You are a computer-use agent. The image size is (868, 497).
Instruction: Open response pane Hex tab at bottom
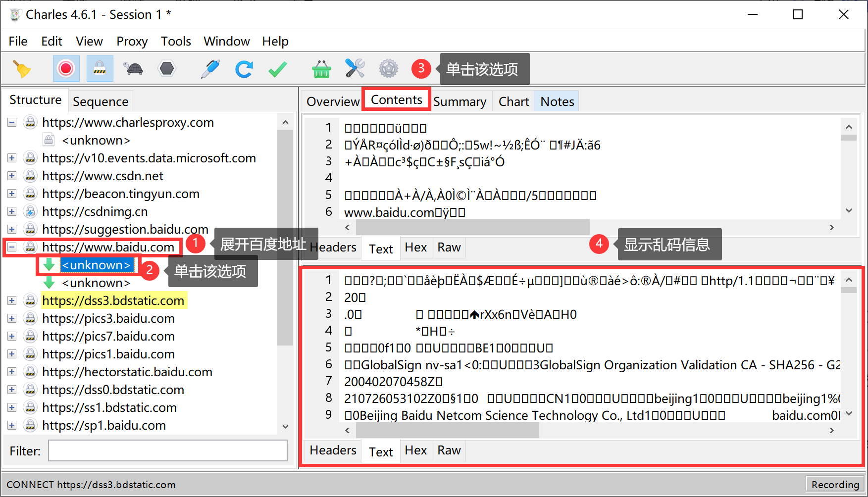click(x=415, y=450)
